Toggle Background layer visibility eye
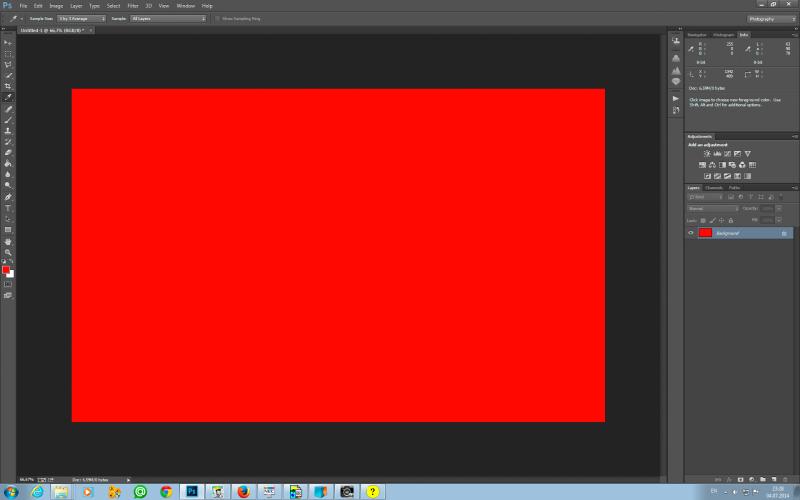The image size is (800, 500). pos(691,233)
